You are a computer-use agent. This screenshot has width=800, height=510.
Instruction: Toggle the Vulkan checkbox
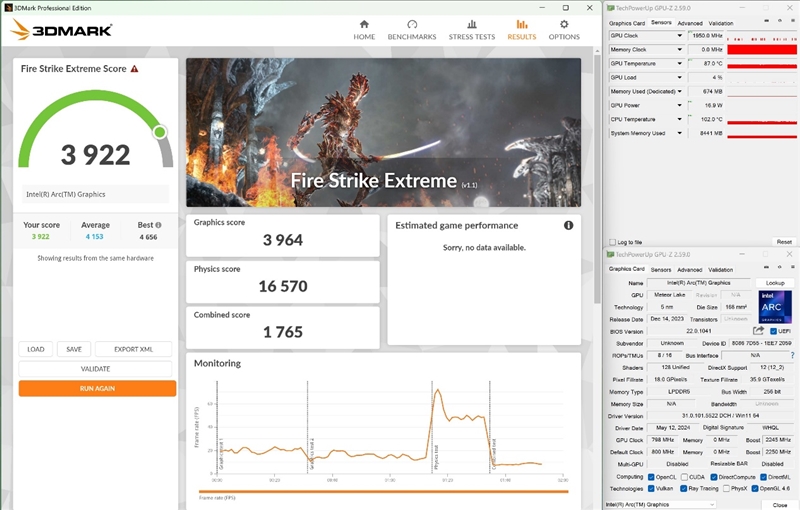point(651,489)
